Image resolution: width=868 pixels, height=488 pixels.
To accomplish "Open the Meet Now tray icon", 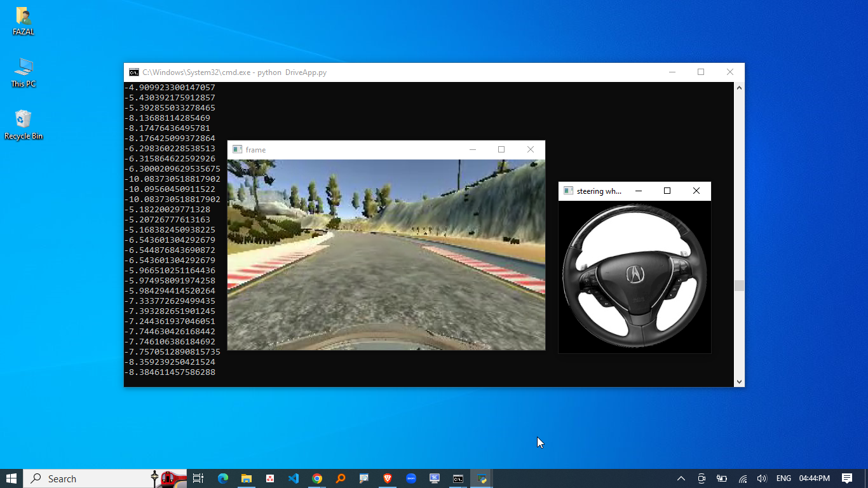I will 702,478.
